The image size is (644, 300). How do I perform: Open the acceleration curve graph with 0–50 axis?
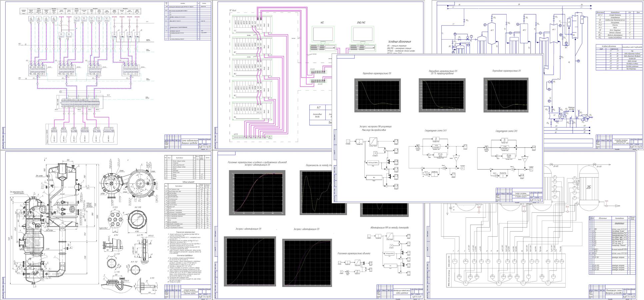tap(257, 193)
